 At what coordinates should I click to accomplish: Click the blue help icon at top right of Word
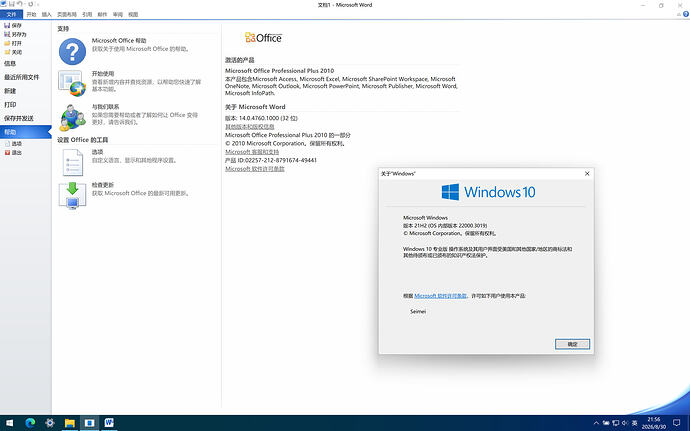pos(686,15)
